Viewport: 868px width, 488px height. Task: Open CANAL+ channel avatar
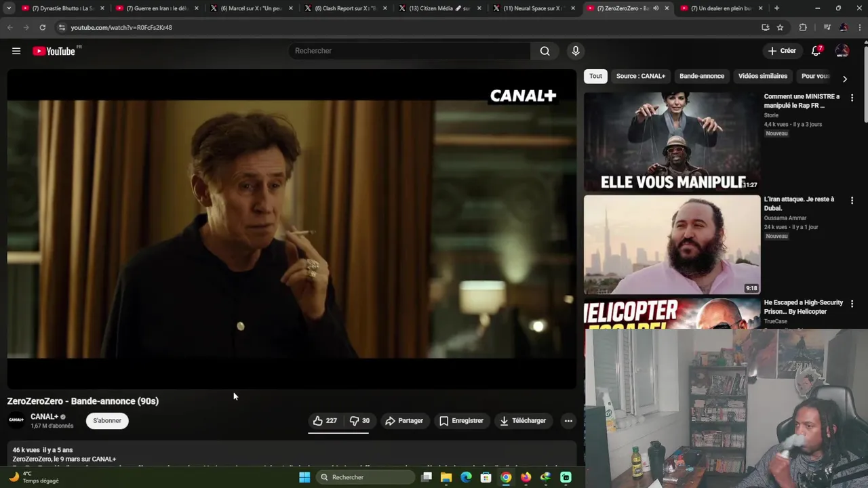click(x=16, y=420)
